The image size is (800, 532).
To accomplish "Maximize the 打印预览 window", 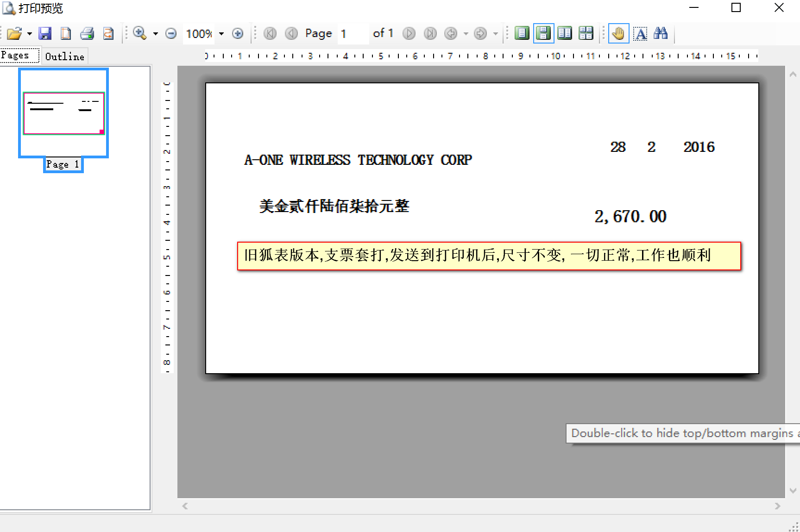I will 736,7.
